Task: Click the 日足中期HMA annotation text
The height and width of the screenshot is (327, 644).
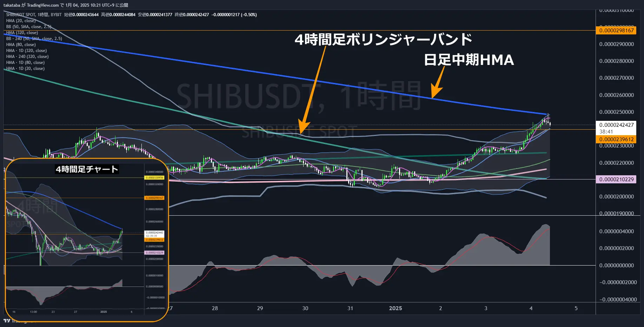Action: pos(469,60)
